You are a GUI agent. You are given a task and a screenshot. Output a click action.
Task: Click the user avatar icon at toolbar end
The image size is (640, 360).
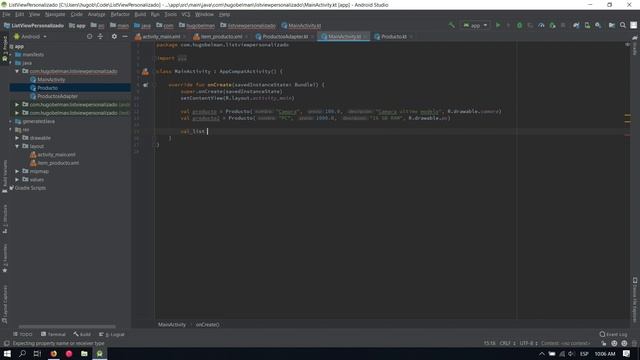point(633,25)
